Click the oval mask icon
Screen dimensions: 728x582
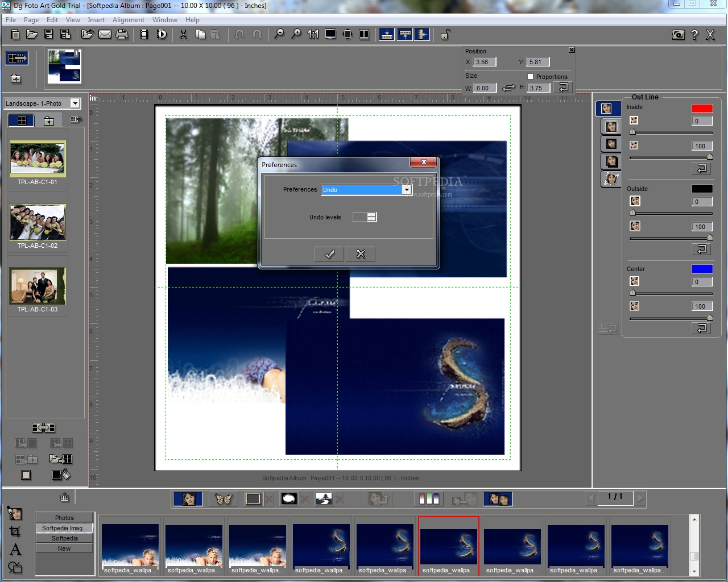pyautogui.click(x=289, y=499)
